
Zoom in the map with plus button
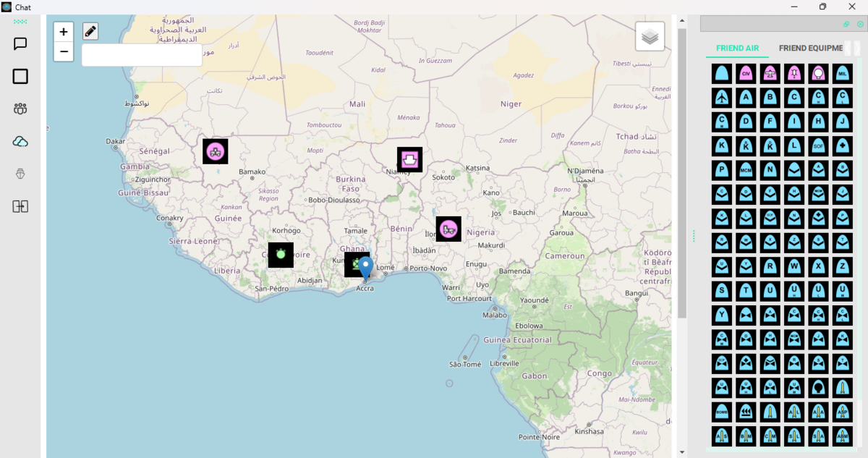click(64, 32)
